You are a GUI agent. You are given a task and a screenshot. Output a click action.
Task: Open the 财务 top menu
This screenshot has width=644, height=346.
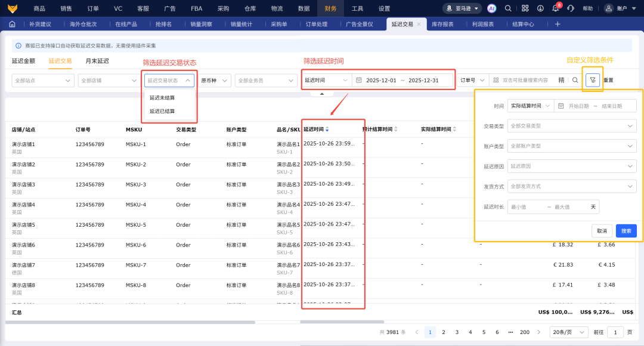point(330,8)
